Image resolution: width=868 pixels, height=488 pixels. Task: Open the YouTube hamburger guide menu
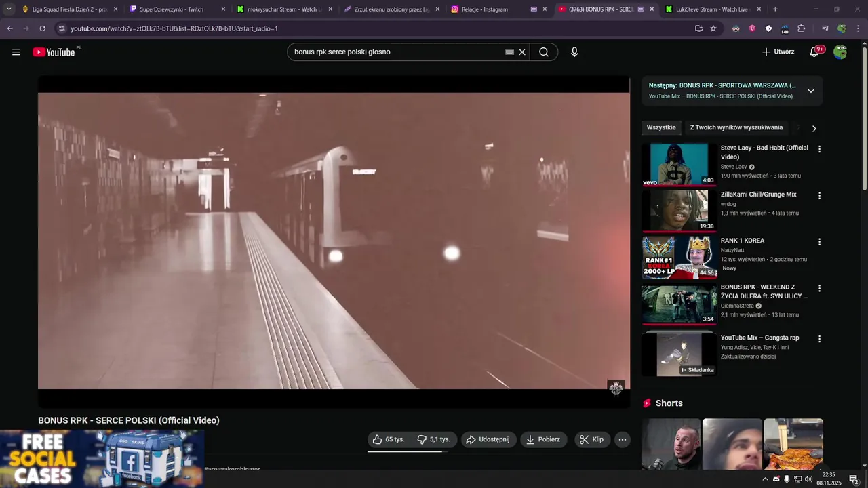tap(16, 52)
